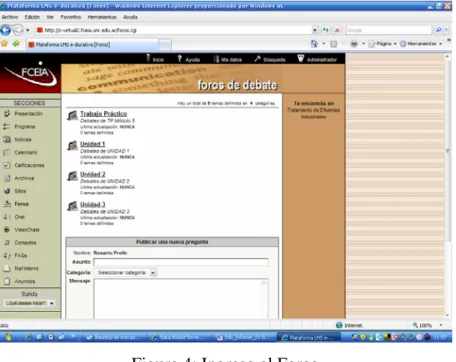Image resolution: width=456 pixels, height=362 pixels.
Task: Open the Herramientas menu in menu bar
Action: 102,17
